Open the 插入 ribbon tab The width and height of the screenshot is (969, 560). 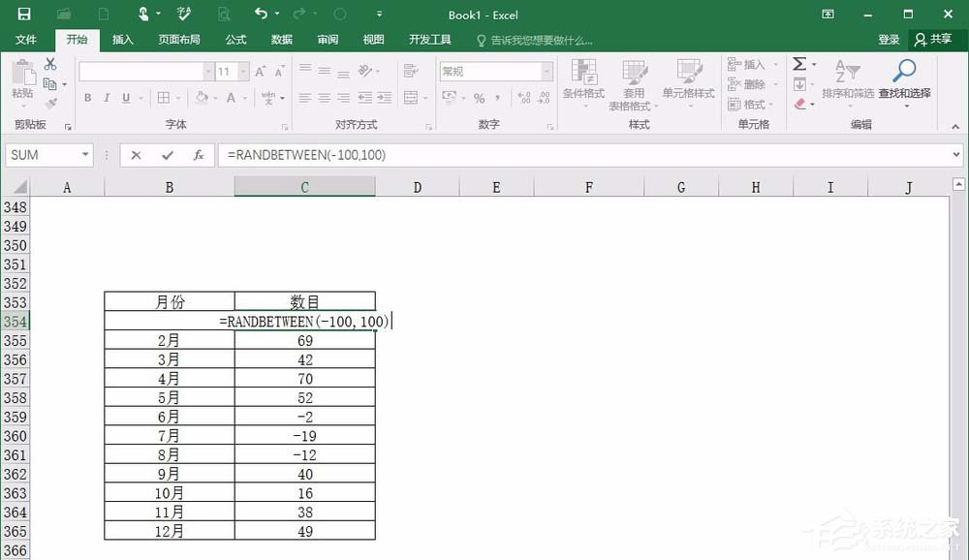tap(122, 40)
